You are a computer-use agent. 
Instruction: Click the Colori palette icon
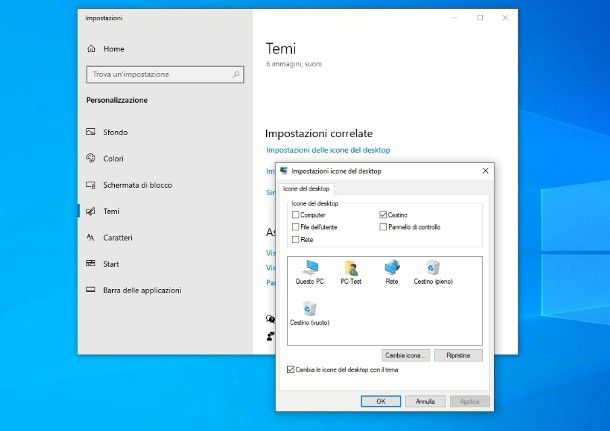tap(91, 158)
